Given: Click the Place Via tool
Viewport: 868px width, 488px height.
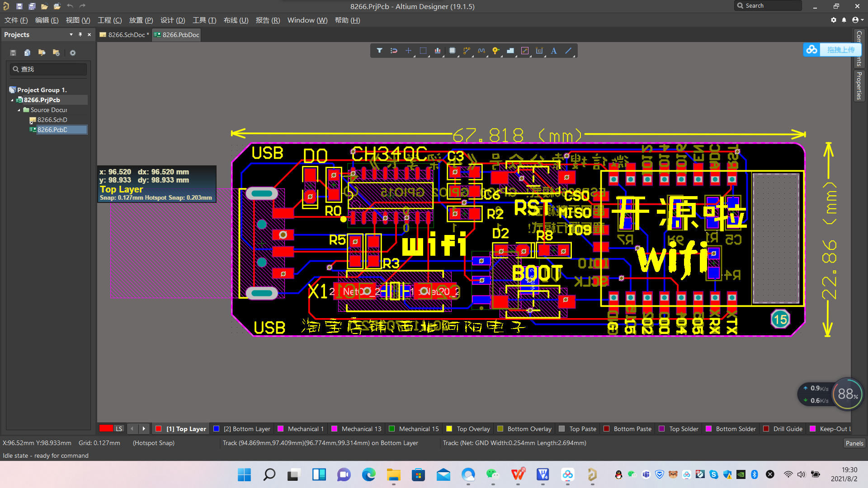Looking at the screenshot, I should click(496, 51).
